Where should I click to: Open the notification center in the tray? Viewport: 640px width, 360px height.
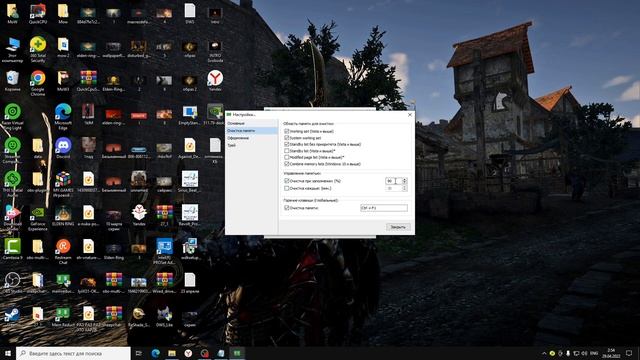tap(629, 353)
